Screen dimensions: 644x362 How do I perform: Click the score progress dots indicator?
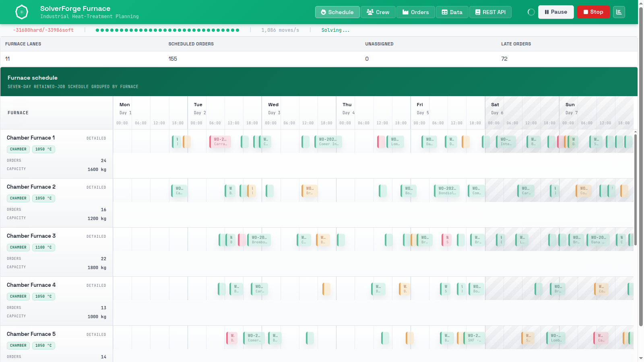click(x=167, y=30)
